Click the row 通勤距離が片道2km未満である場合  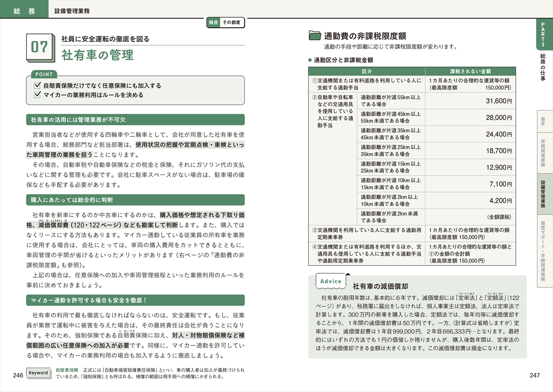[391, 217]
